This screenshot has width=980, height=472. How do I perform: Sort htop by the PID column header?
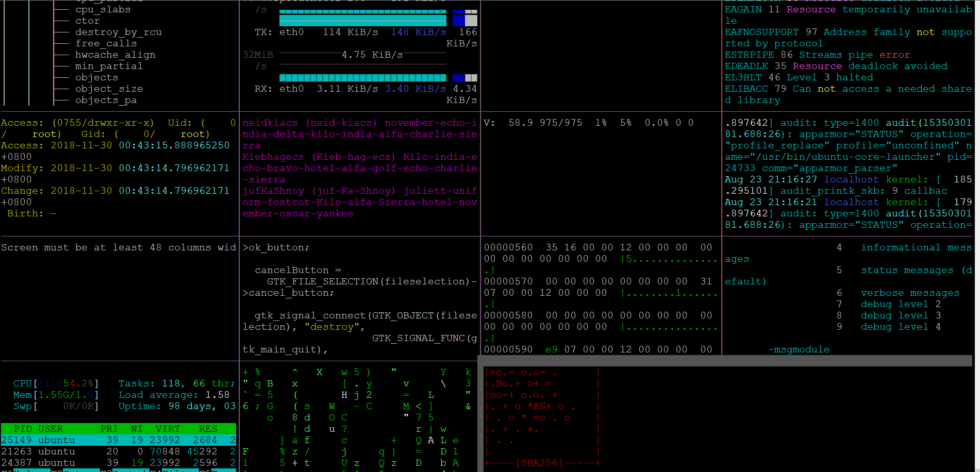pyautogui.click(x=23, y=429)
